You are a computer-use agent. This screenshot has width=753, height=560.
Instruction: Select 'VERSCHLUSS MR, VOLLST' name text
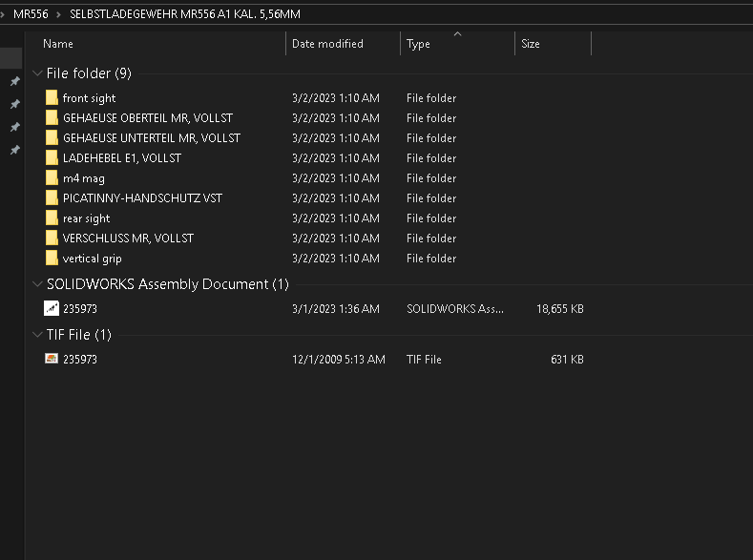[x=128, y=239]
